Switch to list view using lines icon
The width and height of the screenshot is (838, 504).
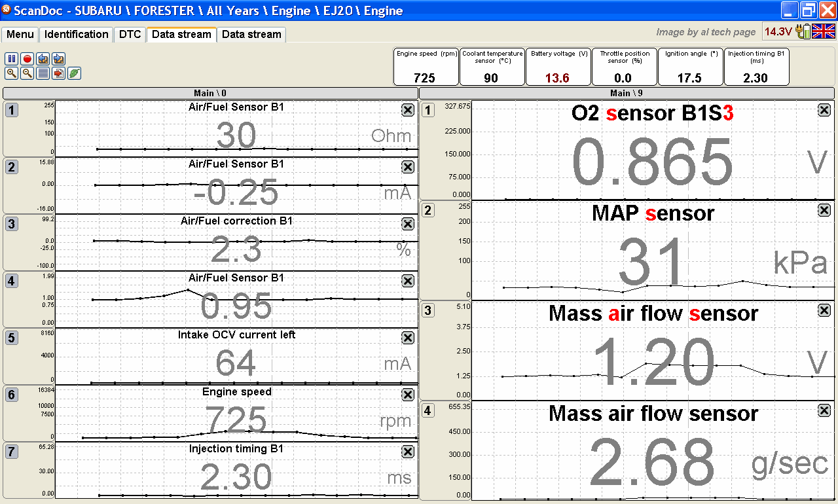coord(43,73)
